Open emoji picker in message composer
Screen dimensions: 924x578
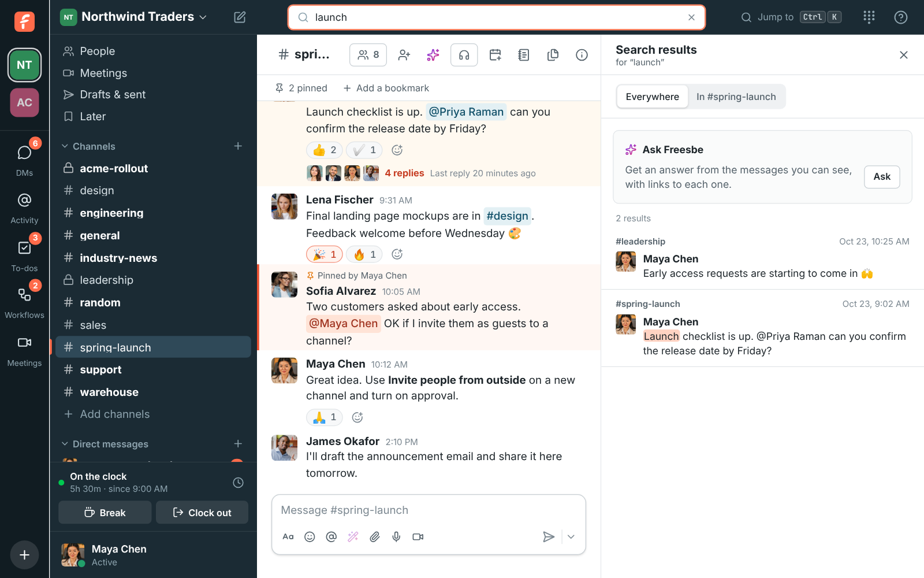[310, 537]
